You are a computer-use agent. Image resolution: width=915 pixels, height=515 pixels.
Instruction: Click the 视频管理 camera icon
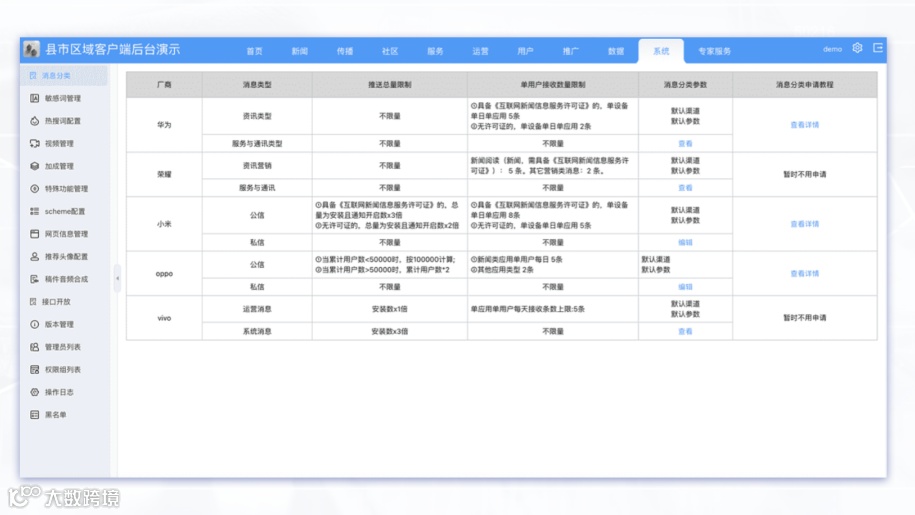tap(34, 143)
